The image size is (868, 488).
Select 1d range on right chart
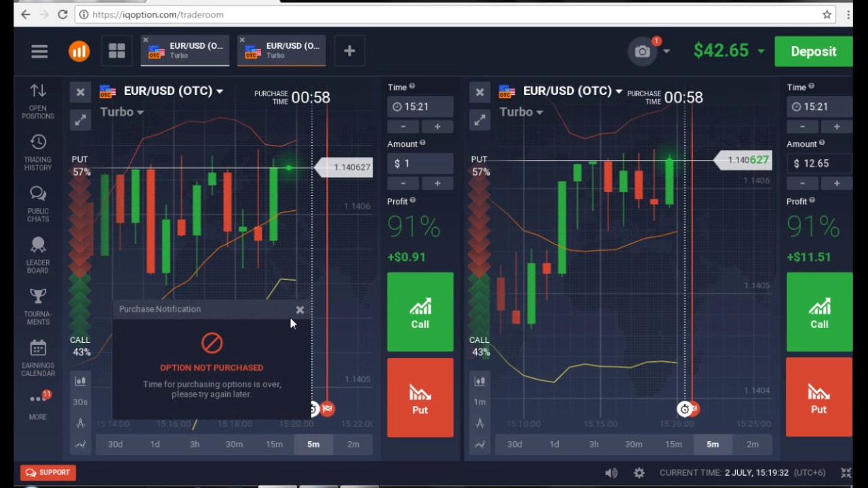coord(554,444)
